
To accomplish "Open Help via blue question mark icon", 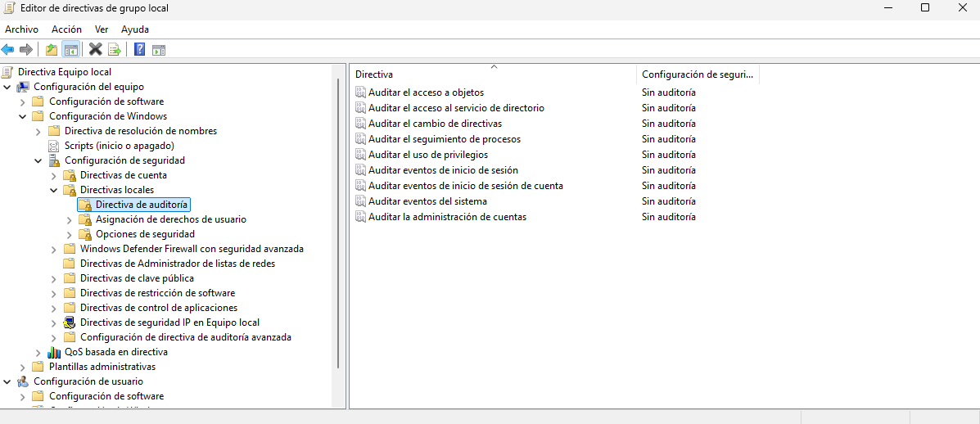I will (139, 49).
